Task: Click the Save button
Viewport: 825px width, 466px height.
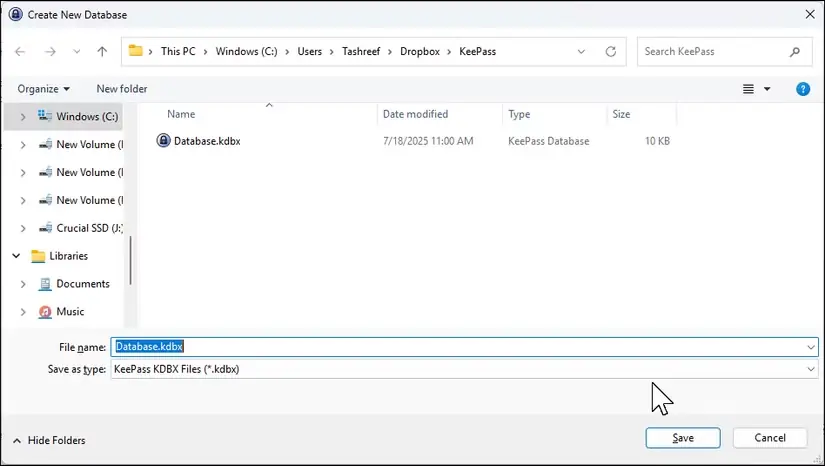Action: [x=683, y=438]
